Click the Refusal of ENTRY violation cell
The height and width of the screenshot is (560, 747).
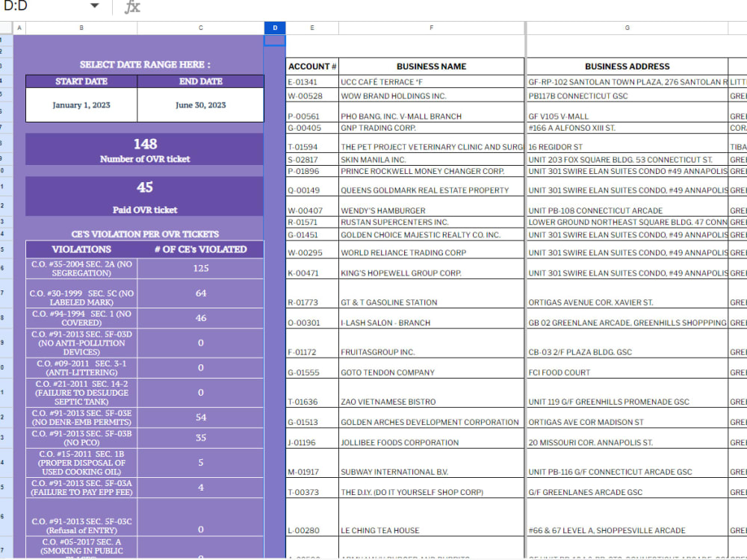click(81, 517)
